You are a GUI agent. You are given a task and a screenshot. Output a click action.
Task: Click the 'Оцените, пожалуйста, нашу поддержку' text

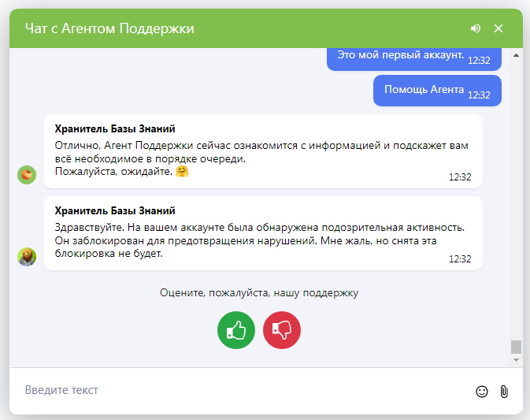click(259, 292)
